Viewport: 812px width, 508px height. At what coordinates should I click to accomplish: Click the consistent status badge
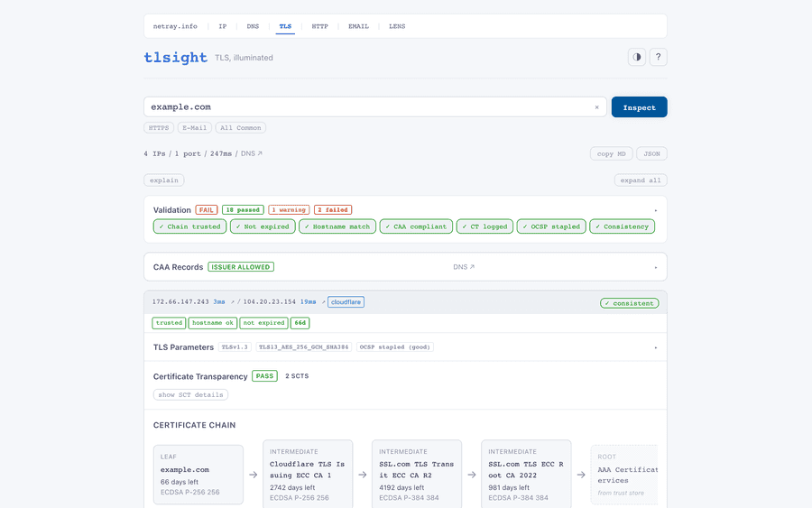[629, 303]
